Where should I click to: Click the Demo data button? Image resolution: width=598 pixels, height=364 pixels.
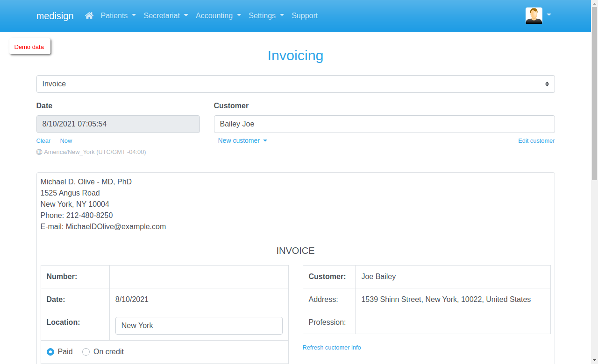29,47
